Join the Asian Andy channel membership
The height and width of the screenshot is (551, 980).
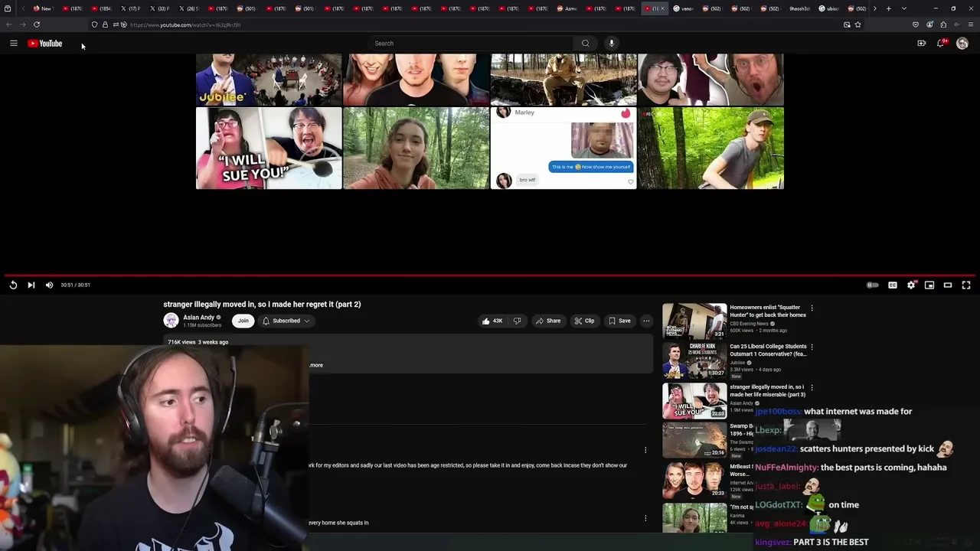click(243, 321)
